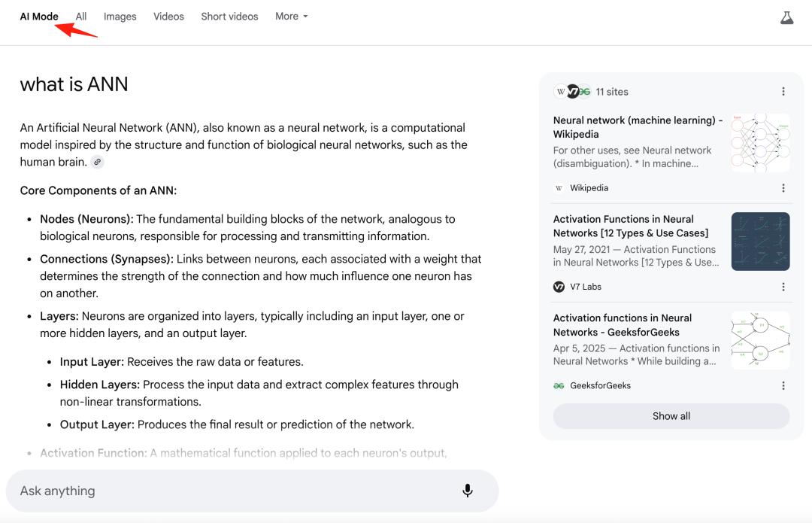Switch to the All results tab

(81, 17)
